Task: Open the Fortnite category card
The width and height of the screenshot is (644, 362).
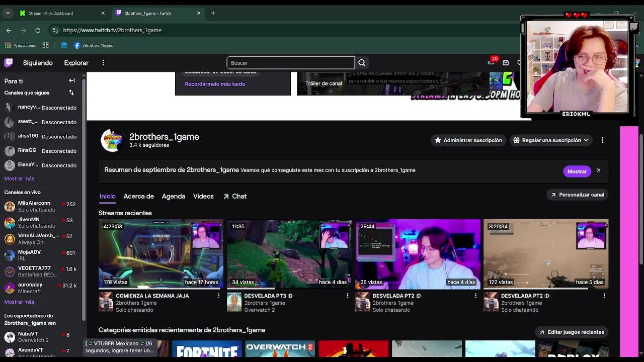Action: tap(207, 348)
